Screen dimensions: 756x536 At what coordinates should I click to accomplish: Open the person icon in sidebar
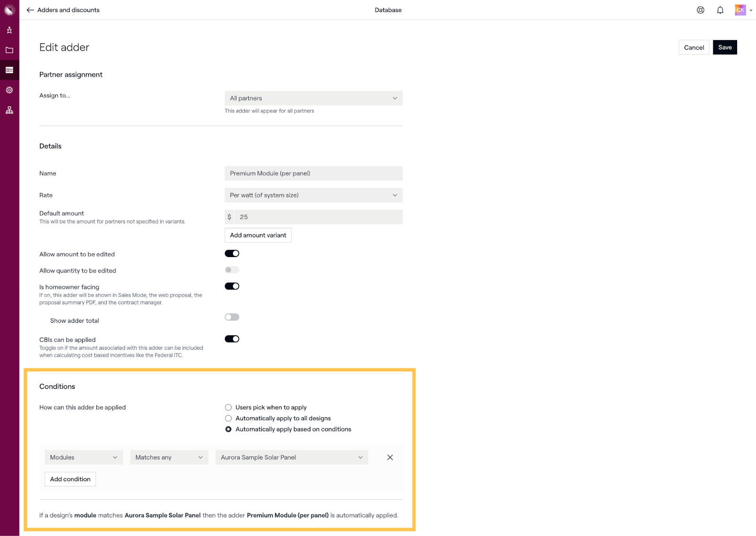[x=9, y=30]
